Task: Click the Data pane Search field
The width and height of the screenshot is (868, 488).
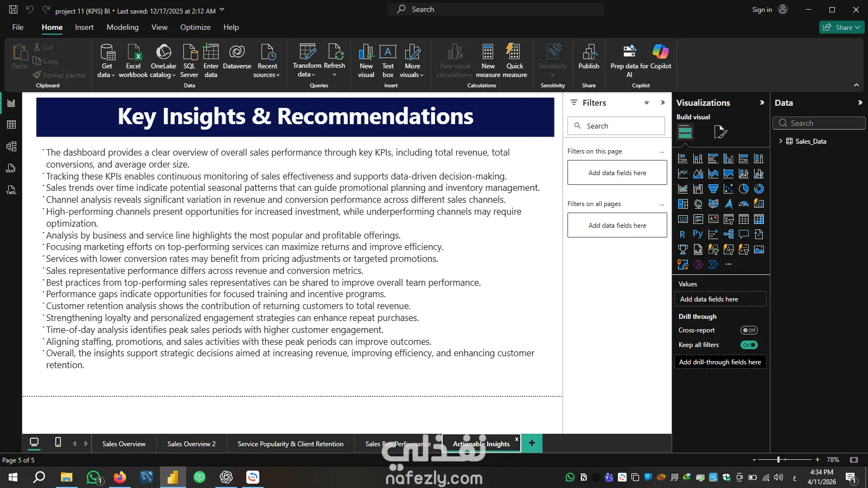Action: (819, 123)
